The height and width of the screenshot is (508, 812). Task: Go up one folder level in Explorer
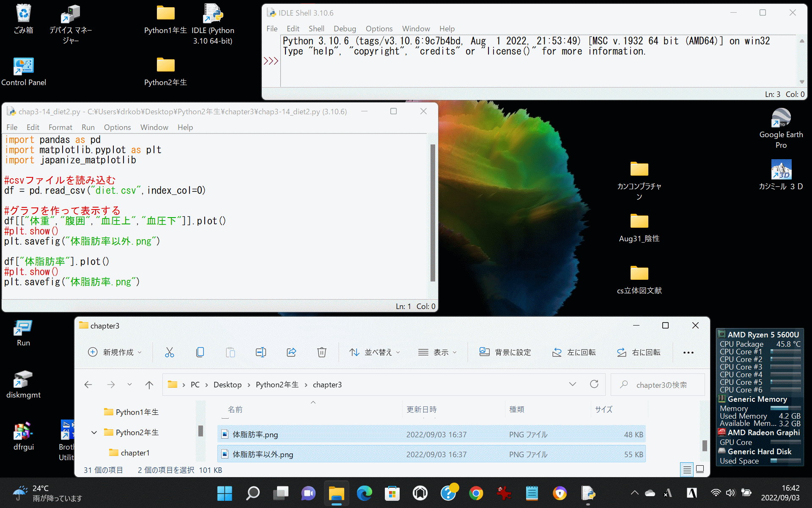[149, 384]
